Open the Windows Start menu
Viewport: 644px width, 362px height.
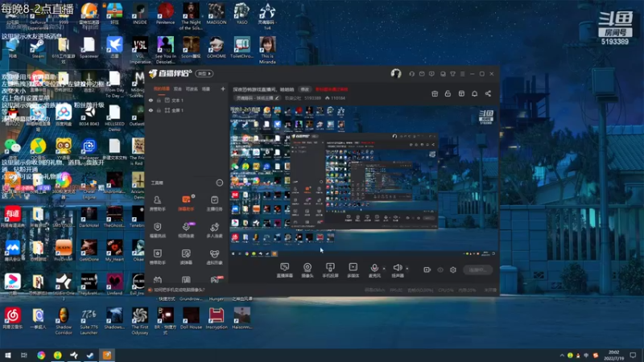(x=8, y=355)
